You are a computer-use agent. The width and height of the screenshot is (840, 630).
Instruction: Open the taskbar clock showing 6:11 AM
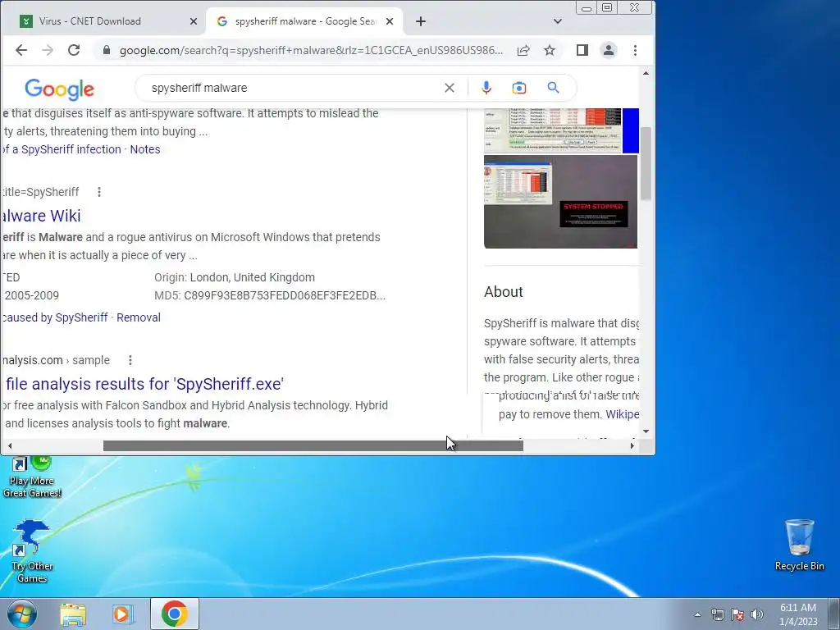(798, 614)
